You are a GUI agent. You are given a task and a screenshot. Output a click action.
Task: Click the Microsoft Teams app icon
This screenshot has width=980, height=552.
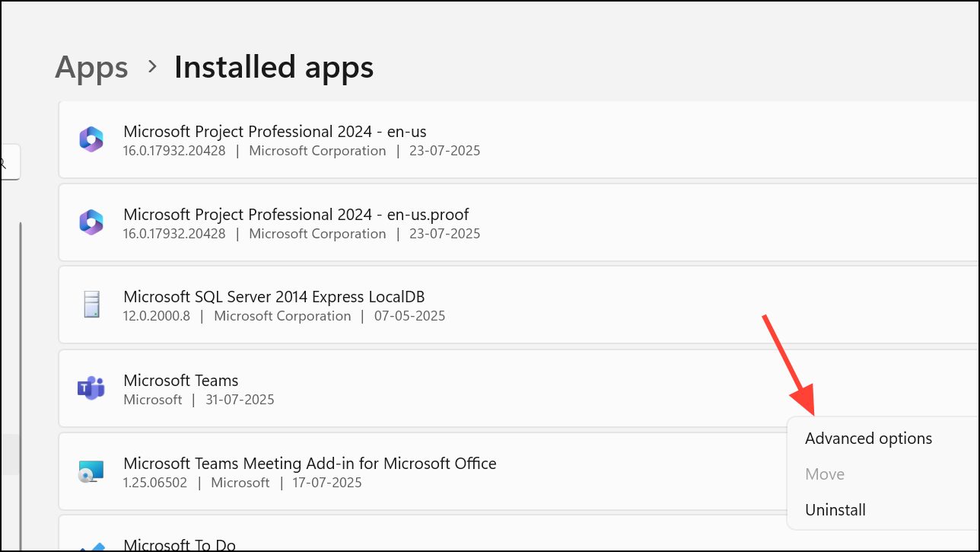[x=91, y=388]
